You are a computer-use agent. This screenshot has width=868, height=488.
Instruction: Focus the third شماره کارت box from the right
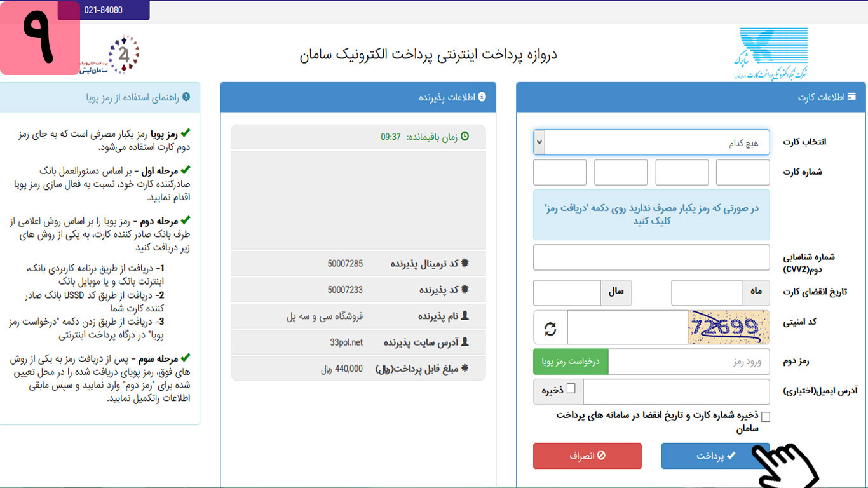point(621,172)
